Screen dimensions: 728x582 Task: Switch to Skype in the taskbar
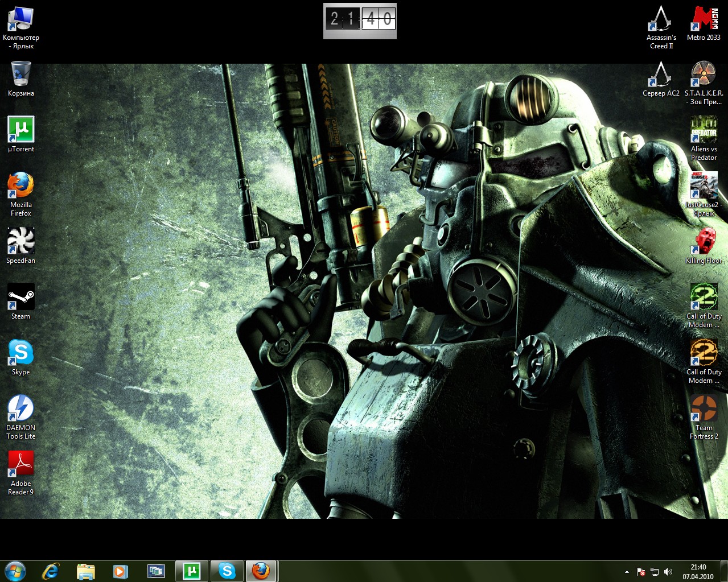pos(227,571)
